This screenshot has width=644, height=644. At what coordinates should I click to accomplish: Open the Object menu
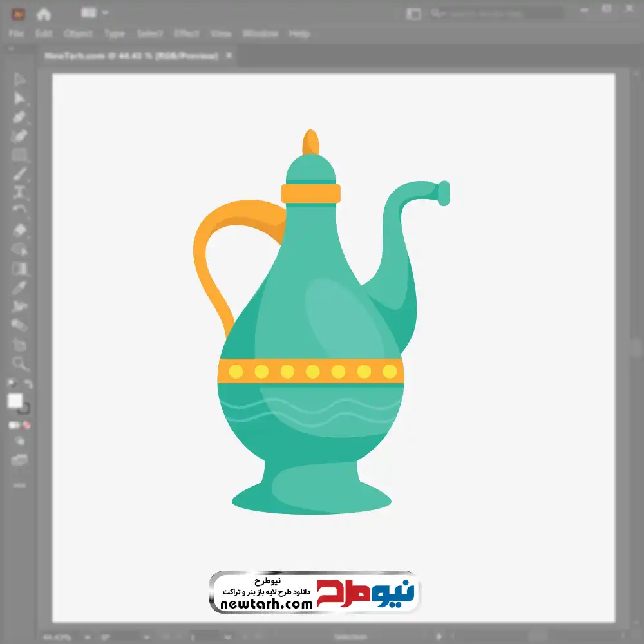point(77,33)
